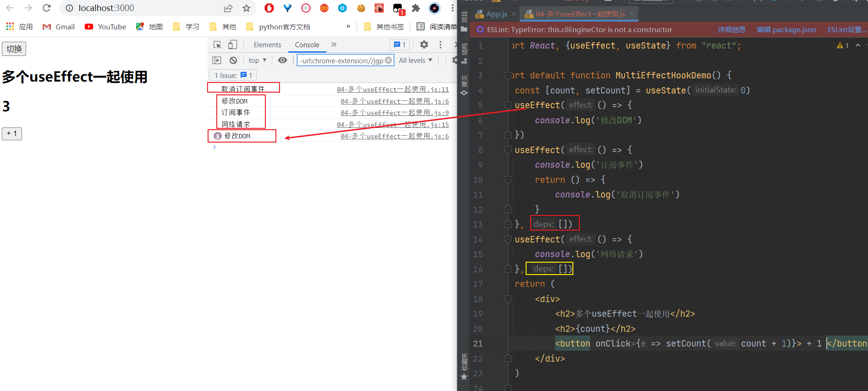Bookmark this page with the star icon
Screen dimensions: 868x391
[247, 8]
